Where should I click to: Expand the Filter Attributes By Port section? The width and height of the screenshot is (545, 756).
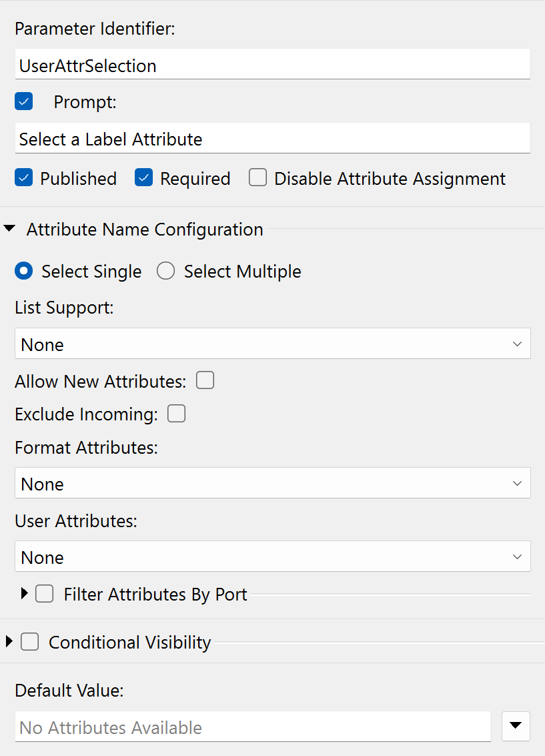click(x=24, y=593)
